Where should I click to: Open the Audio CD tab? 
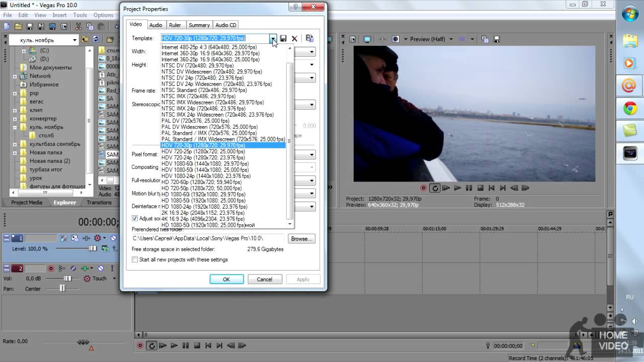(x=226, y=25)
